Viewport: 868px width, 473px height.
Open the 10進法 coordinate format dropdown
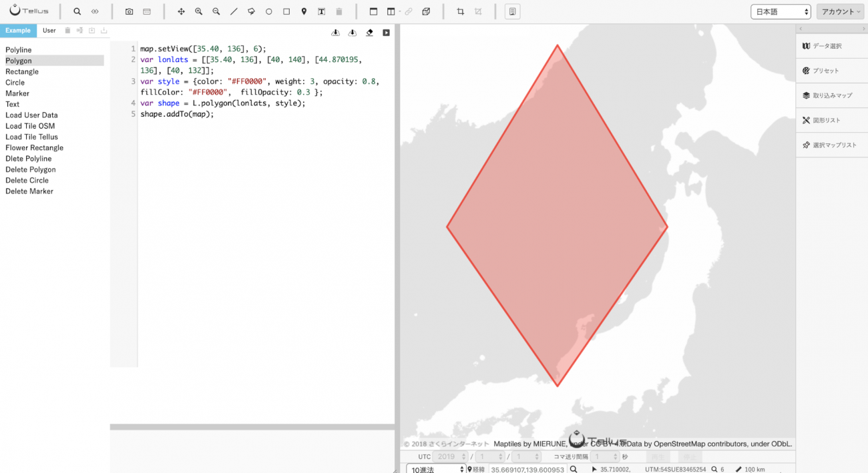pos(435,469)
